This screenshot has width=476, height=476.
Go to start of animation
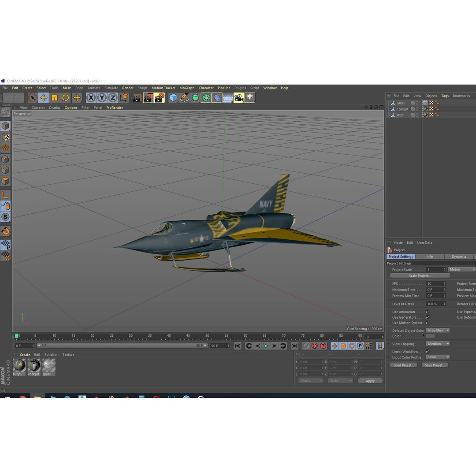[x=238, y=346]
